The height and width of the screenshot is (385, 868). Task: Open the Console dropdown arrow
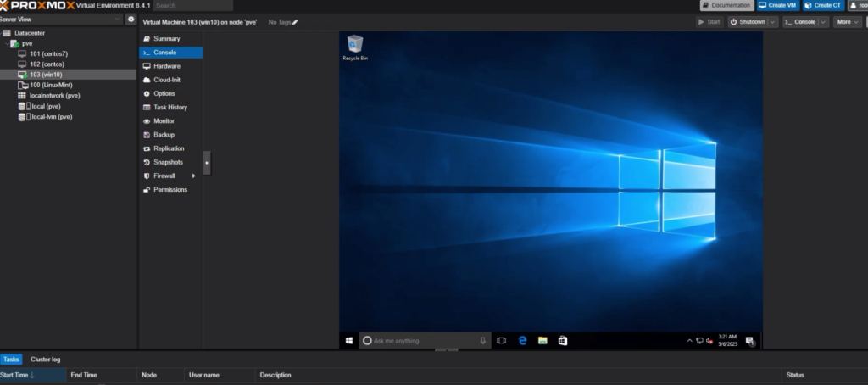click(823, 22)
